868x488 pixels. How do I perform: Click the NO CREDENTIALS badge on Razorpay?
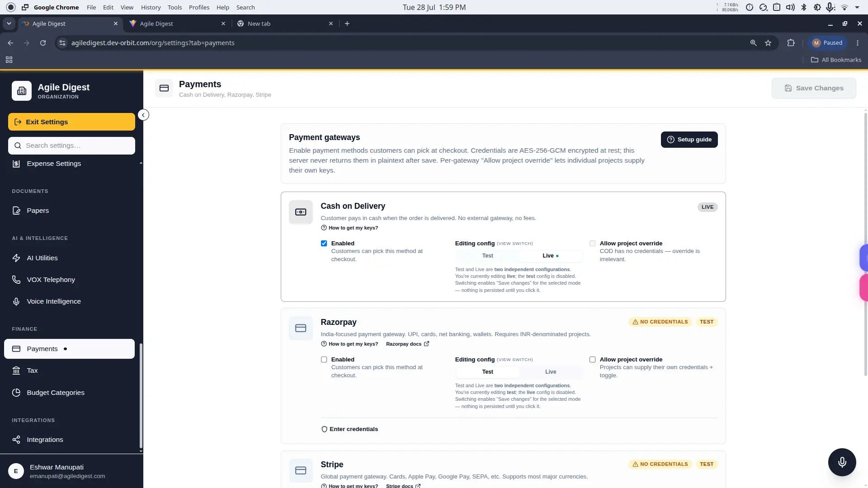click(x=660, y=322)
